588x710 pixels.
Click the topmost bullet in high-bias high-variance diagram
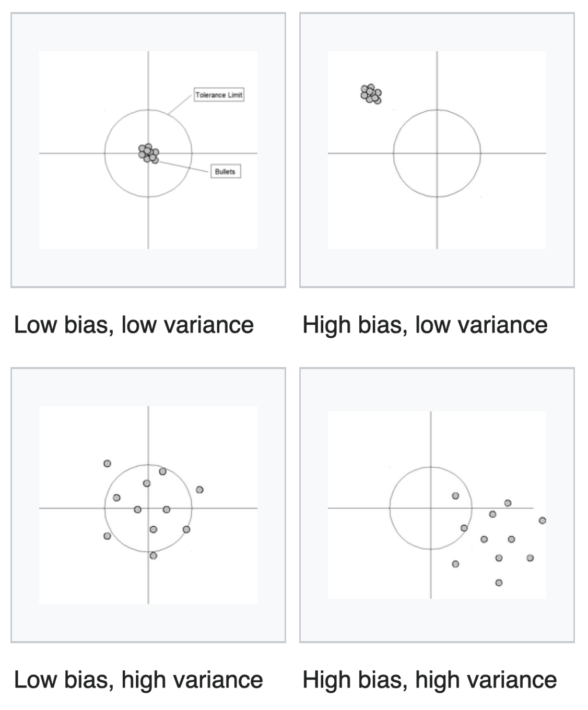coord(455,495)
